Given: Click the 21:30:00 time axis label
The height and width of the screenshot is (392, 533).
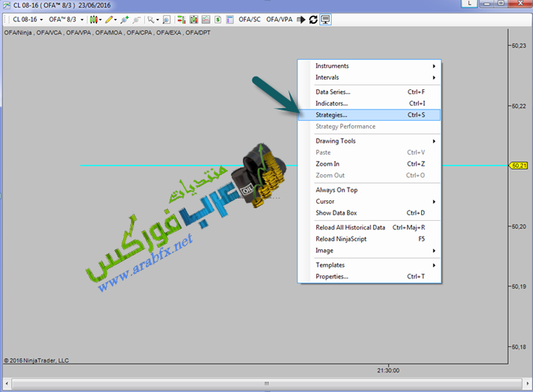Looking at the screenshot, I should (388, 371).
